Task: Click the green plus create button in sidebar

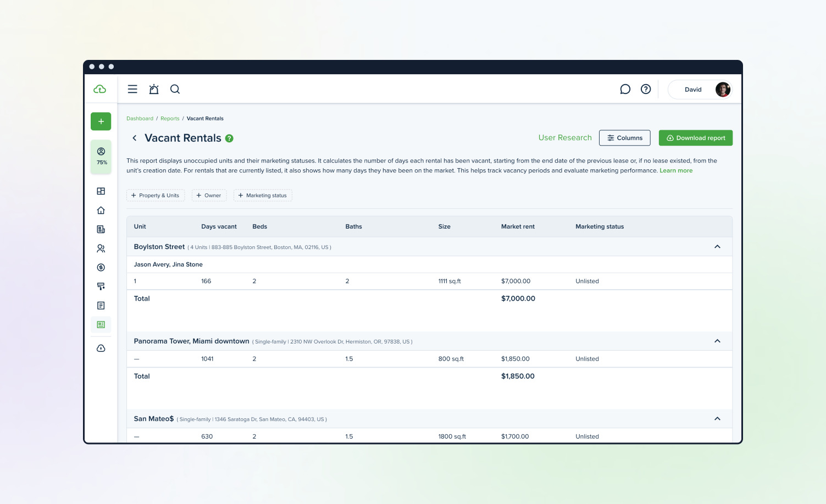Action: click(x=101, y=121)
